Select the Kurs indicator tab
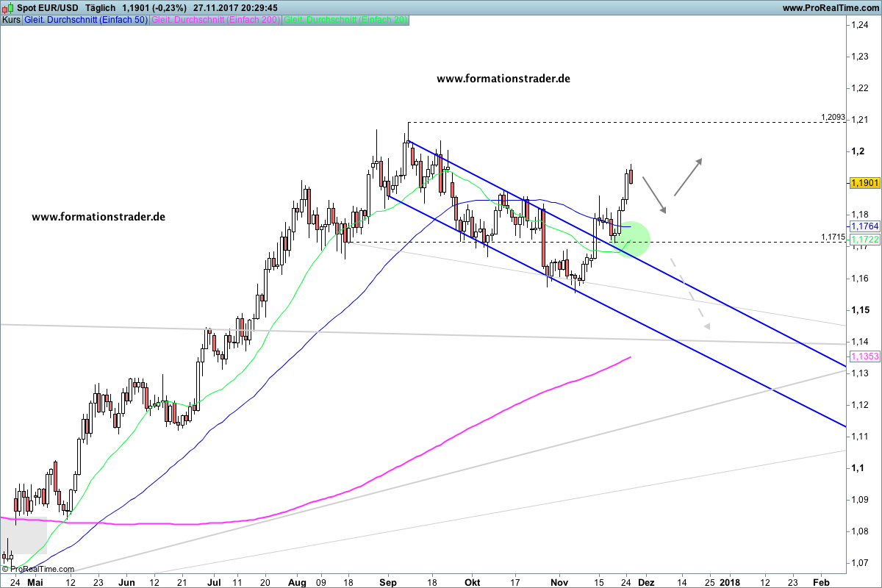Image resolution: width=882 pixels, height=588 pixels. (x=11, y=20)
